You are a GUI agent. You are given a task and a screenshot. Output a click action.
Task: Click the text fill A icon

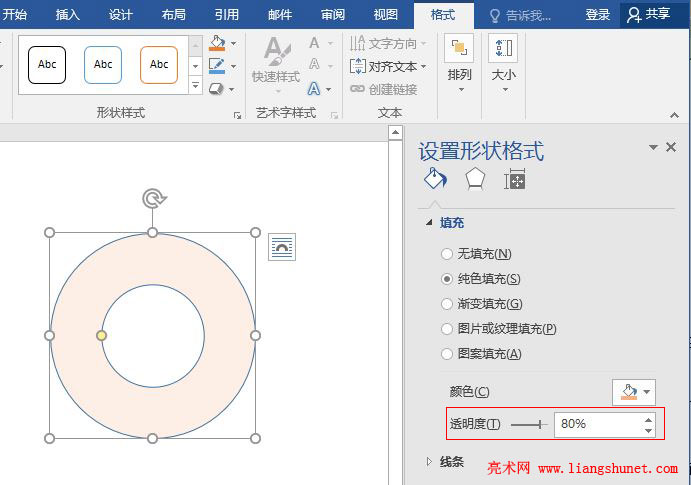click(314, 43)
